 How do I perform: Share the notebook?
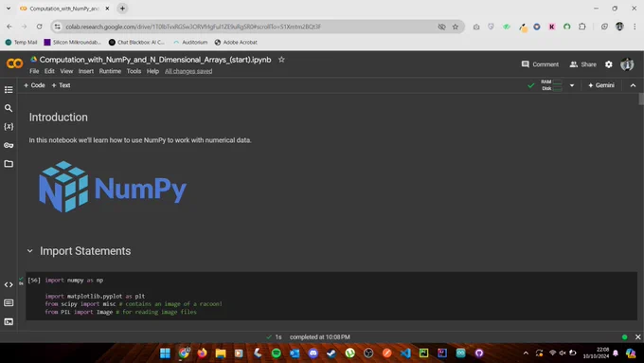pyautogui.click(x=583, y=64)
